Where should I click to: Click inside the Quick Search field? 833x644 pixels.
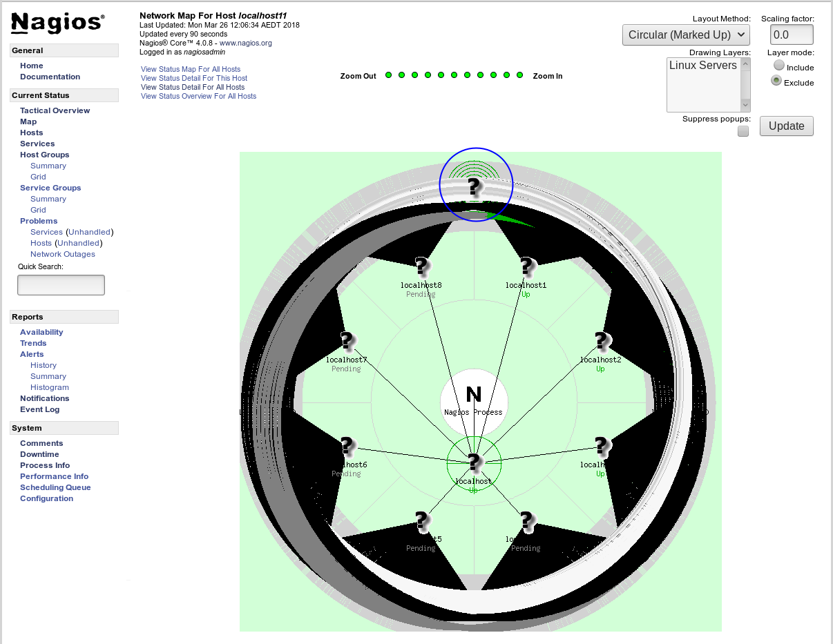pos(61,284)
